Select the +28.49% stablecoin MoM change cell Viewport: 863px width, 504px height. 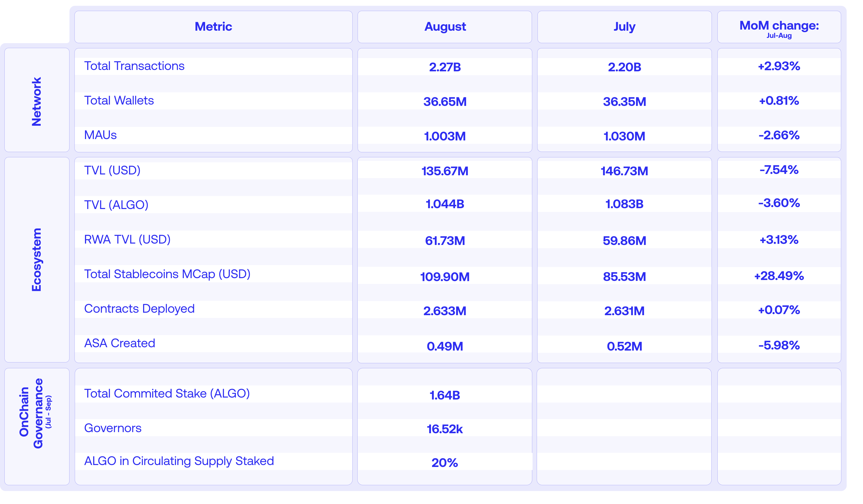point(779,276)
